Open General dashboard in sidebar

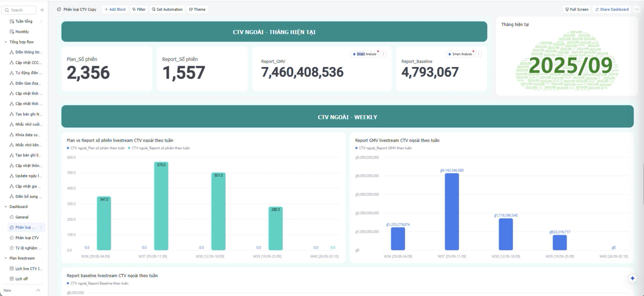[22, 217]
